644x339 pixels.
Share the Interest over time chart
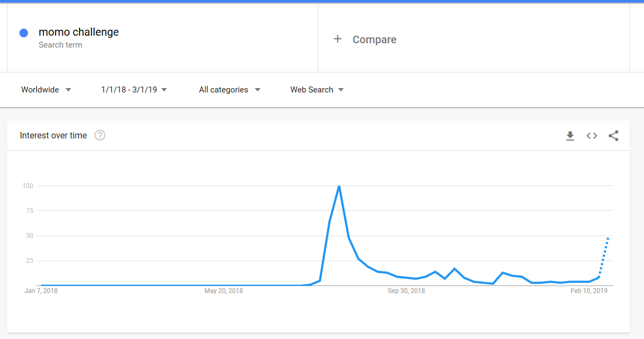pyautogui.click(x=614, y=136)
